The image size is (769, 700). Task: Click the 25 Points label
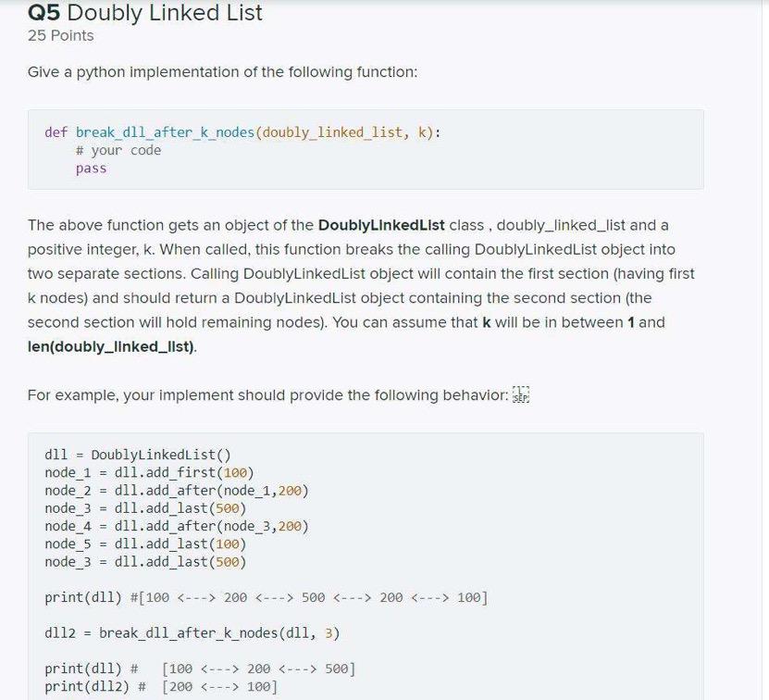[60, 36]
